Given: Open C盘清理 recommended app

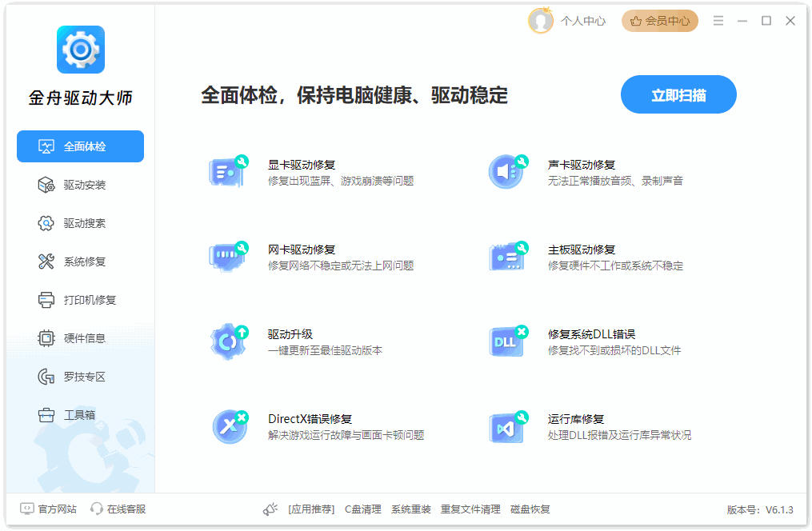Looking at the screenshot, I should pyautogui.click(x=363, y=509).
